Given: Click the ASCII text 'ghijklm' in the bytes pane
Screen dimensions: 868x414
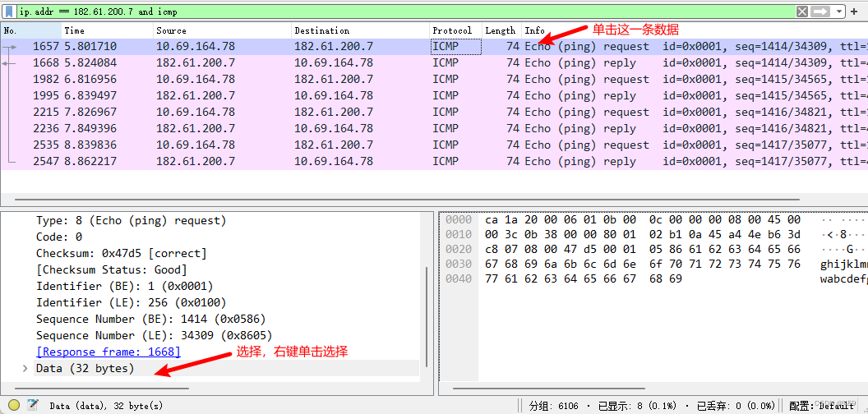Looking at the screenshot, I should pos(843,264).
